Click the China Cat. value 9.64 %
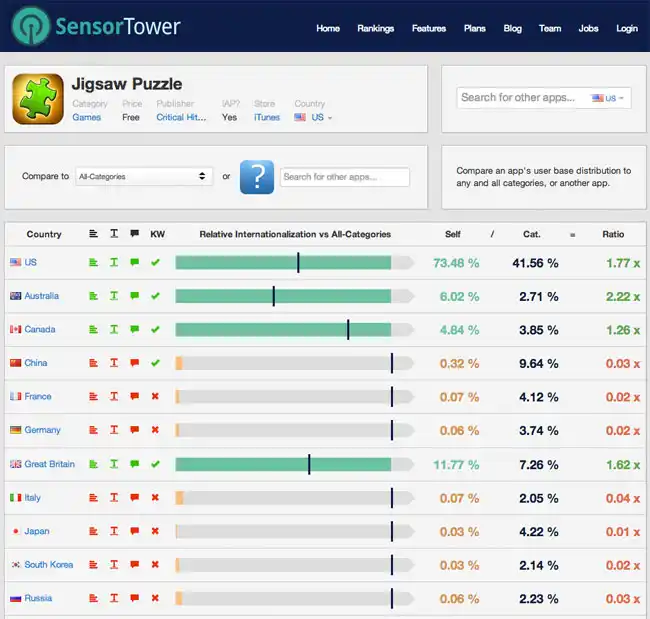The image size is (650, 619). 538,364
